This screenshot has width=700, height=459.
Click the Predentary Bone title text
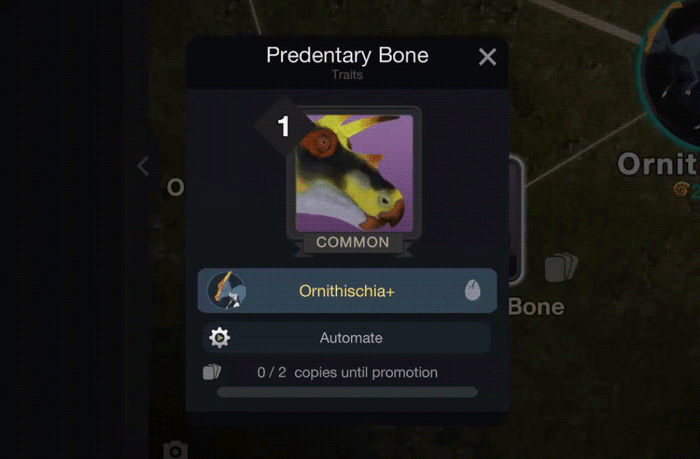(347, 55)
